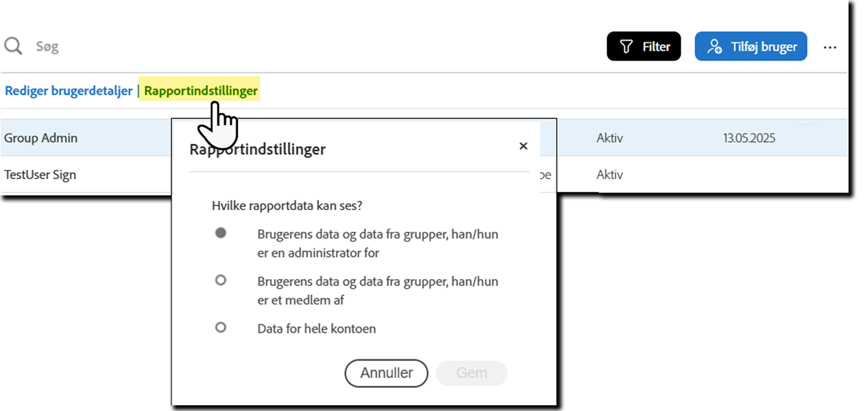Dismiss the dialog using the X icon
The image size is (868, 411).
(x=523, y=146)
